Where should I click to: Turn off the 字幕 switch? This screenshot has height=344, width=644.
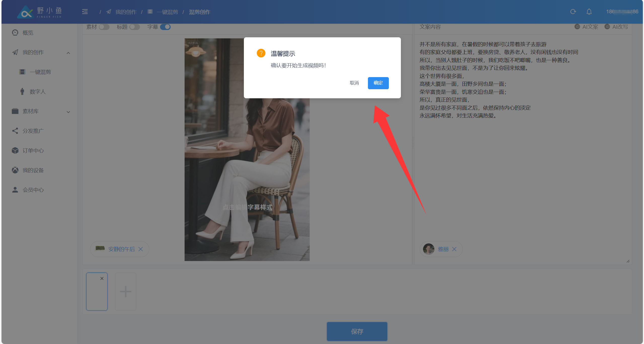tap(165, 27)
